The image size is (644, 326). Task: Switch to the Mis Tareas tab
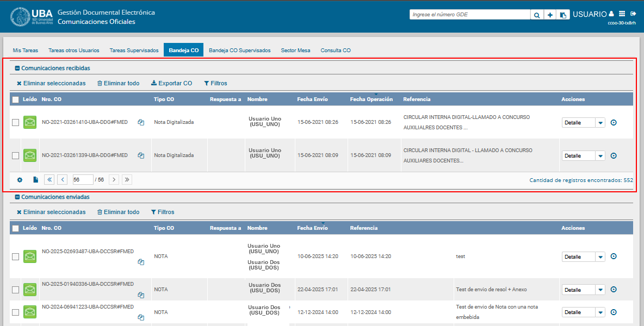(x=26, y=51)
